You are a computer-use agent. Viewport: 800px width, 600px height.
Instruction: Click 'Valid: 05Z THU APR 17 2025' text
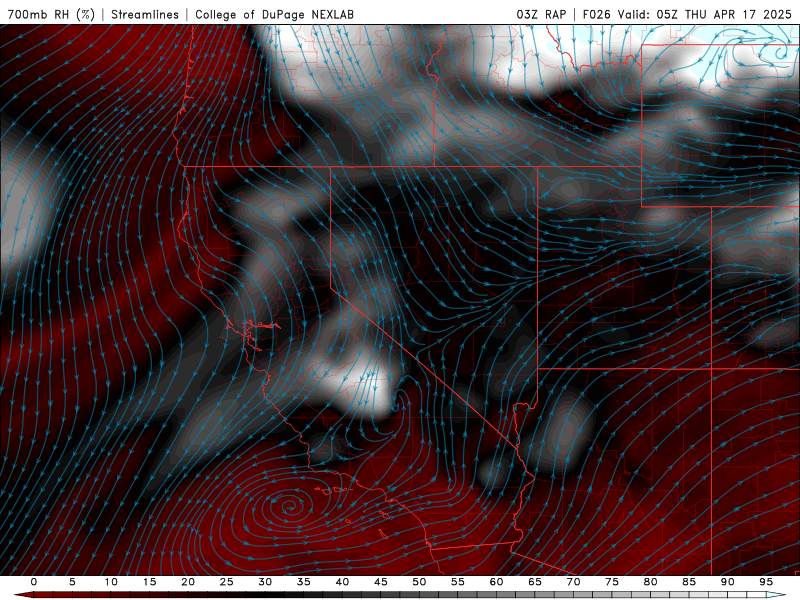pos(705,14)
